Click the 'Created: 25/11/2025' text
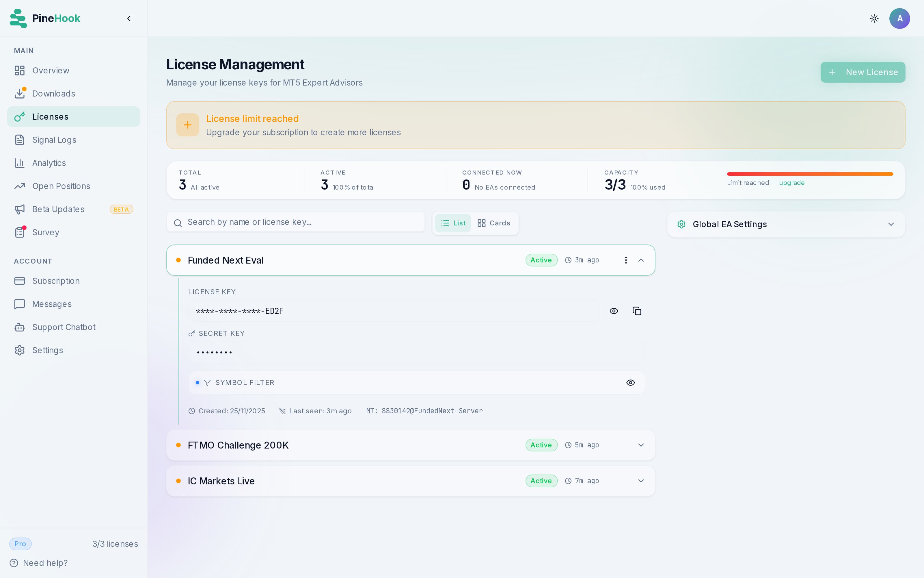Image resolution: width=924 pixels, height=578 pixels. [x=231, y=411]
